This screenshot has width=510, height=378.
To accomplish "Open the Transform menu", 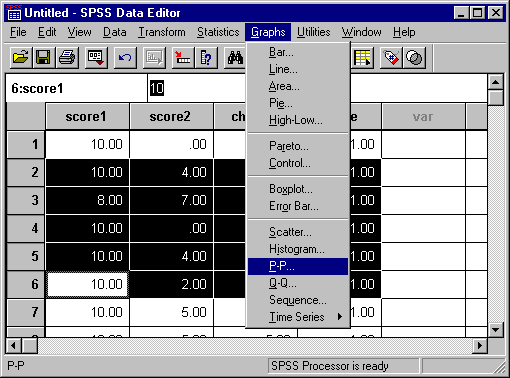I will pyautogui.click(x=162, y=32).
